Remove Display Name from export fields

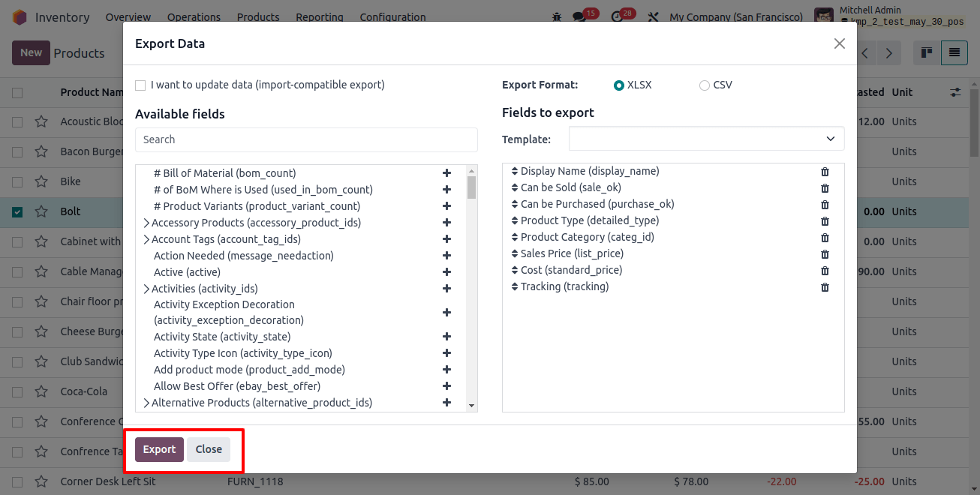pos(825,172)
